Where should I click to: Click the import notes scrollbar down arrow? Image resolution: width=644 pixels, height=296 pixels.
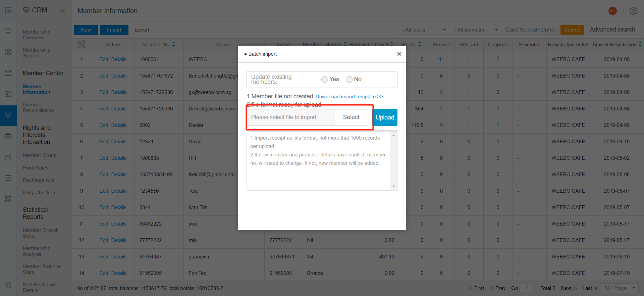pyautogui.click(x=394, y=187)
